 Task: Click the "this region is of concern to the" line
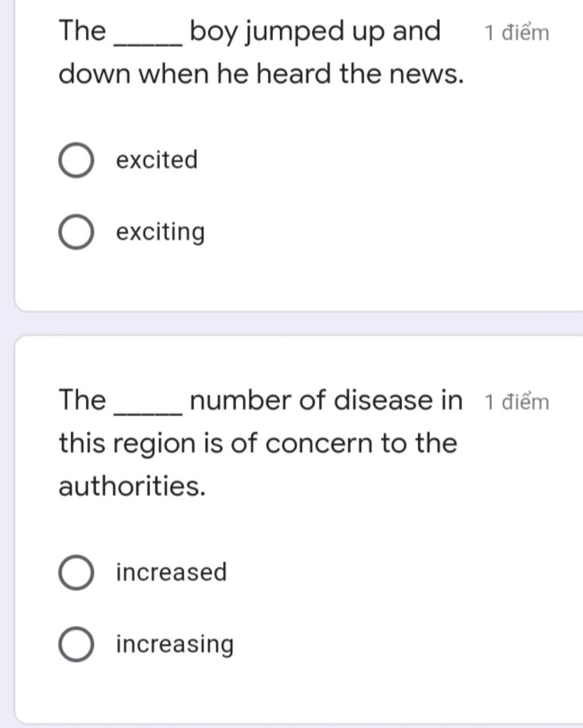click(x=258, y=443)
